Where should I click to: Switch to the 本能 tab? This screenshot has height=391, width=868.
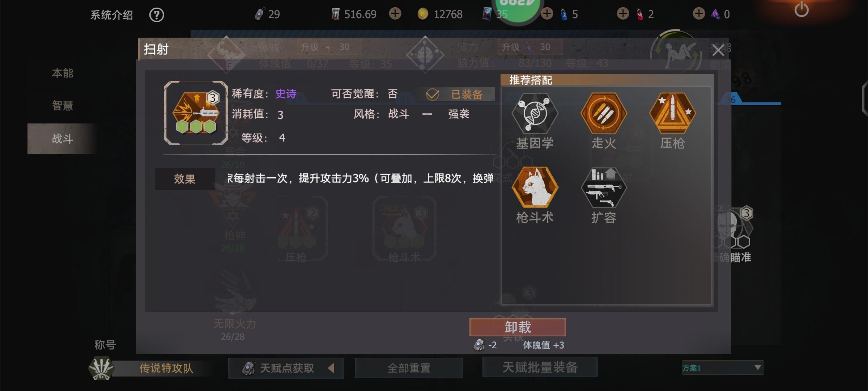[x=62, y=73]
